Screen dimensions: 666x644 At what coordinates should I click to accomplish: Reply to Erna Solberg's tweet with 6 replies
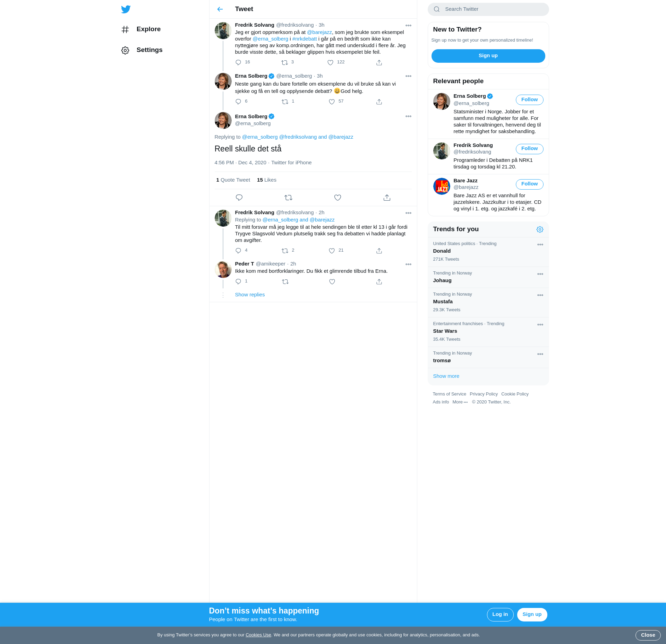click(x=238, y=102)
